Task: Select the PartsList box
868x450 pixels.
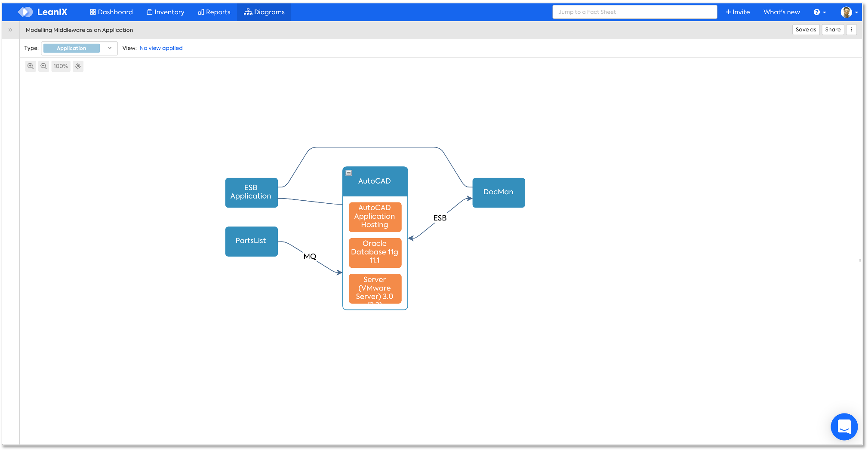Action: [x=252, y=241]
